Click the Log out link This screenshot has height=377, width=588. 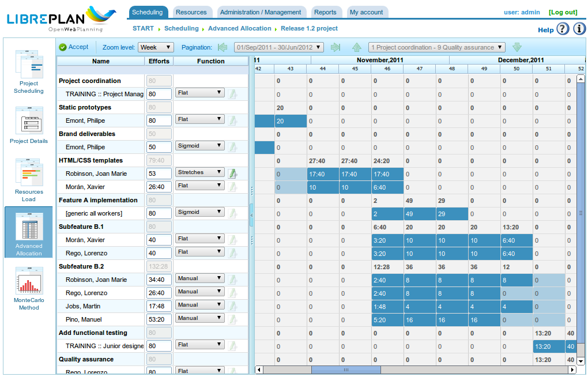click(x=563, y=12)
